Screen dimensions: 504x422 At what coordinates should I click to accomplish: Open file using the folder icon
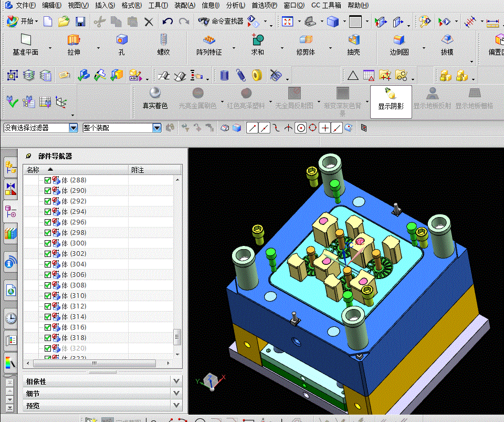[64, 22]
